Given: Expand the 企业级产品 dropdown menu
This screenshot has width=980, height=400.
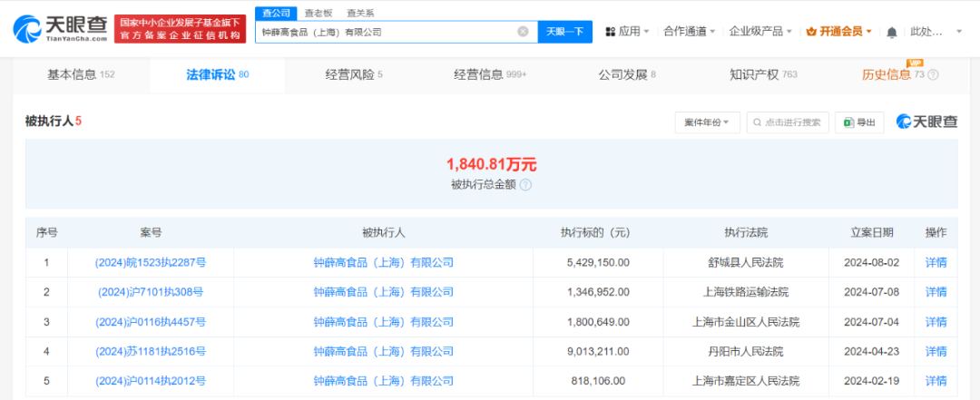Looking at the screenshot, I should pos(759,32).
